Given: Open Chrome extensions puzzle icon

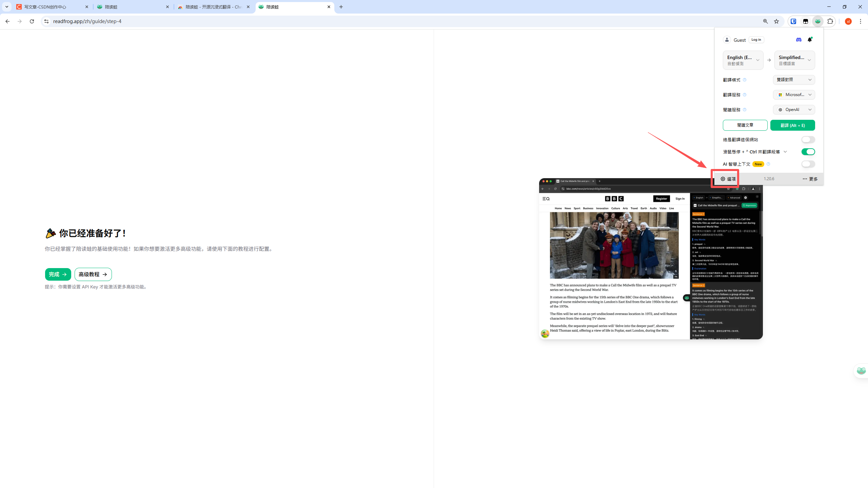Looking at the screenshot, I should [x=830, y=21].
